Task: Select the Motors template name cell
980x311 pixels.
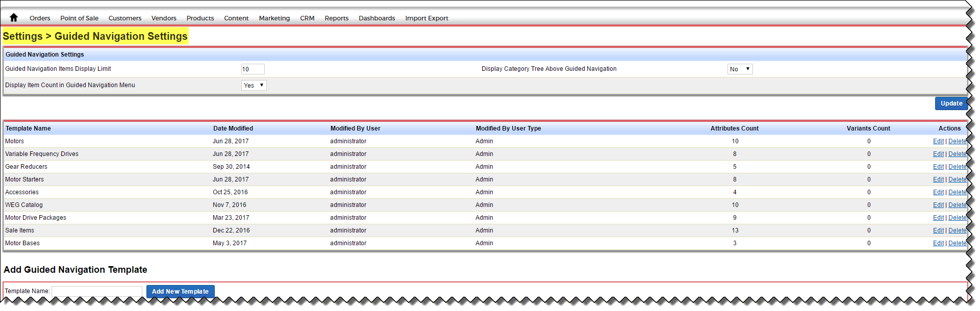Action: tap(14, 141)
